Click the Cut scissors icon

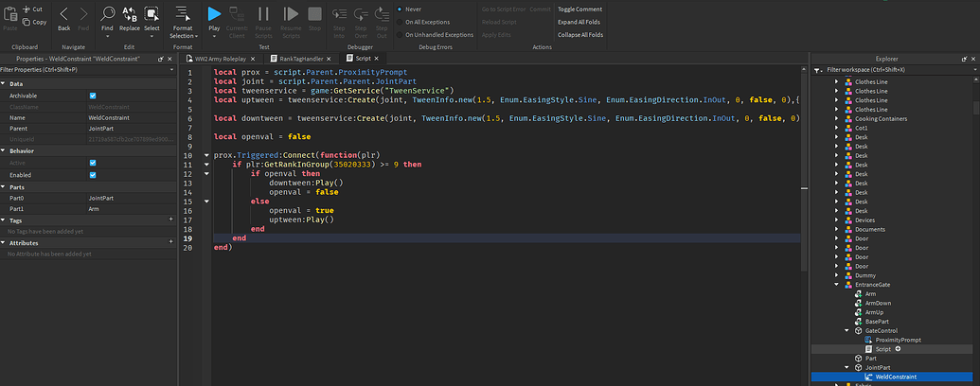[27, 9]
